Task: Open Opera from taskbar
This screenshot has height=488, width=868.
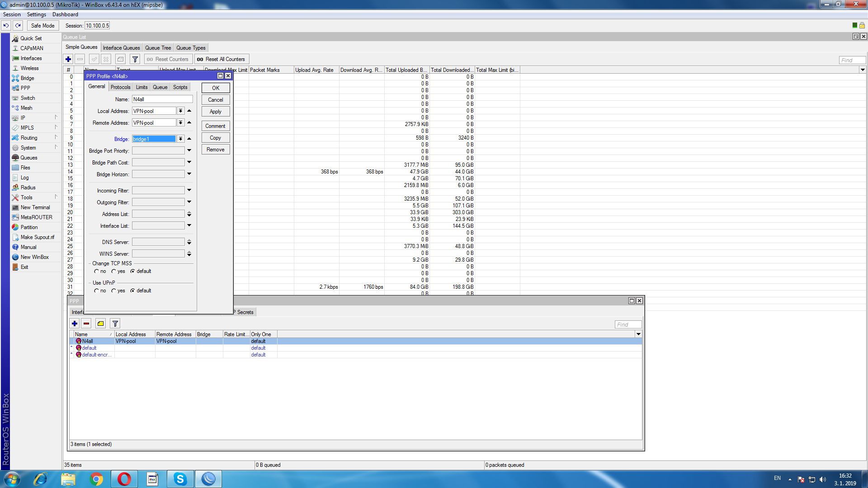Action: click(x=124, y=479)
